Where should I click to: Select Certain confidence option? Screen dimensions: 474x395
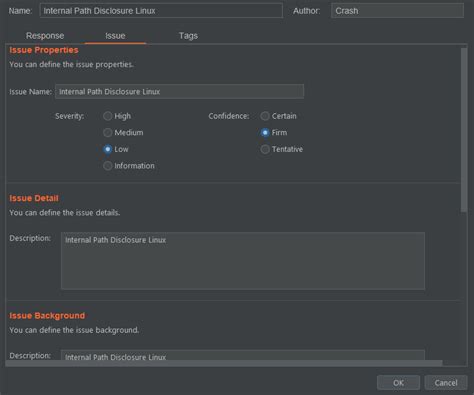[x=265, y=116]
